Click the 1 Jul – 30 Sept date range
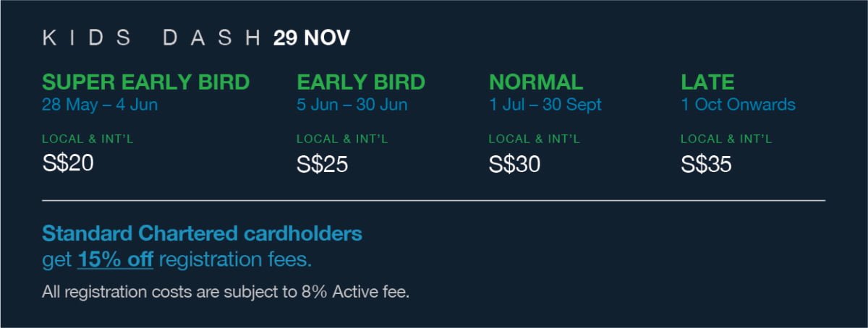Image resolution: width=868 pixels, height=328 pixels. pos(545,105)
